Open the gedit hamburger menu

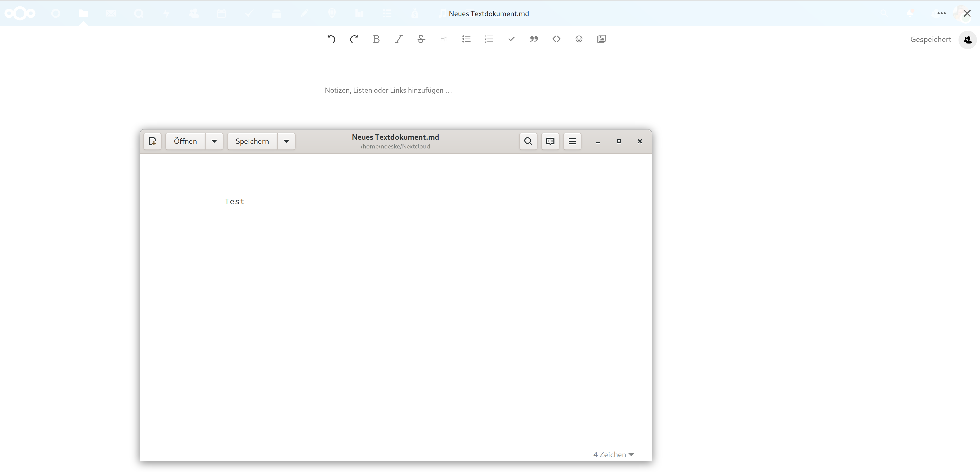572,141
